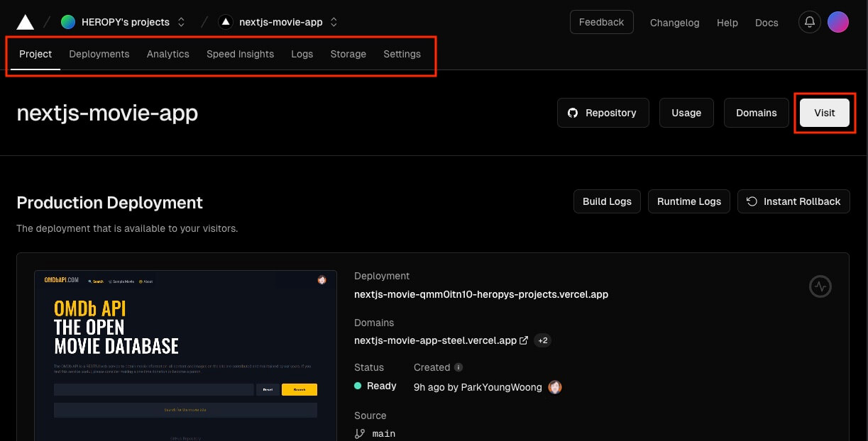Click ParkYoungWoong's avatar in deployment details
Screen dimensions: 868x441
pyautogui.click(x=555, y=387)
